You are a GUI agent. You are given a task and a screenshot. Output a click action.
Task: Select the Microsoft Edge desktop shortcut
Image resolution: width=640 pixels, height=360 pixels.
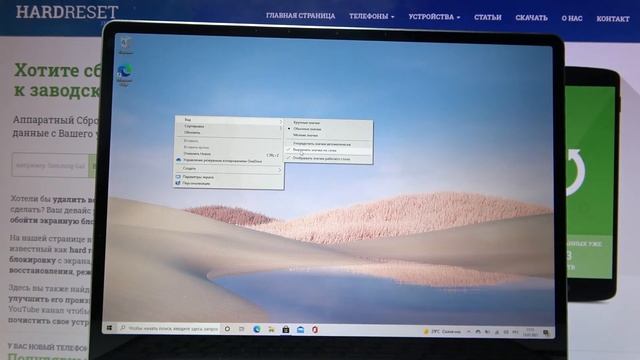pos(124,75)
